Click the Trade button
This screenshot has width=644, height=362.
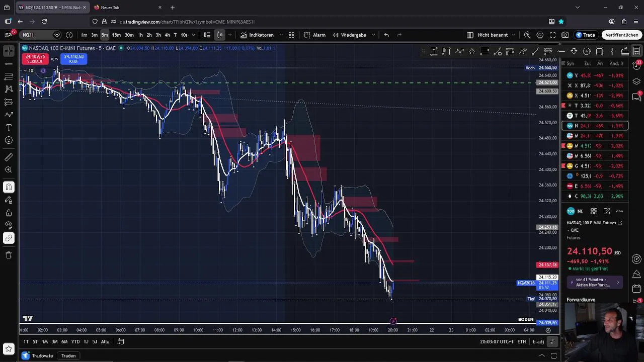coord(586,35)
